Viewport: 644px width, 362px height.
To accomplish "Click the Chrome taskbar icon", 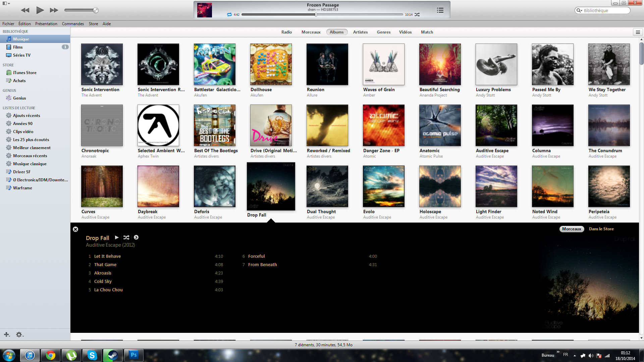I will coord(51,355).
